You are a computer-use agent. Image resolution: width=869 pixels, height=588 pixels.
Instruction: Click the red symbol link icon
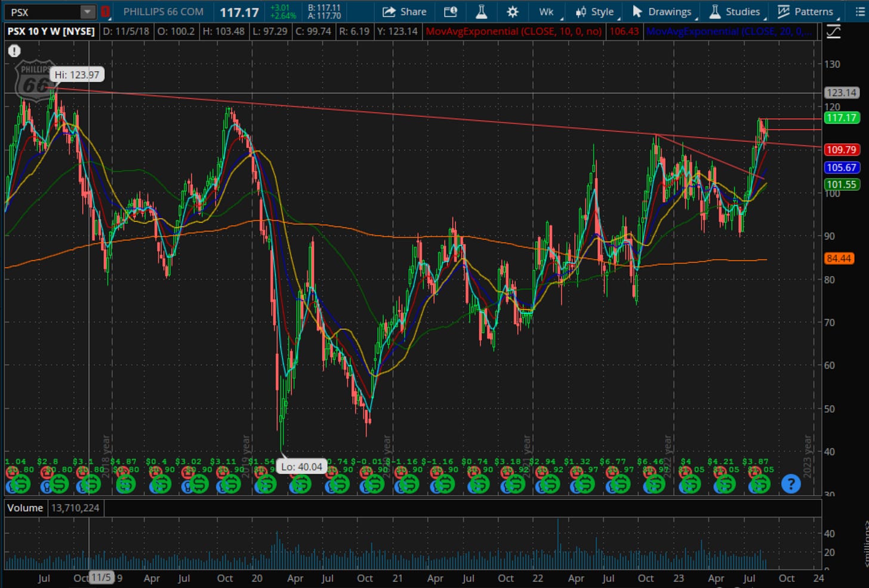pos(106,12)
